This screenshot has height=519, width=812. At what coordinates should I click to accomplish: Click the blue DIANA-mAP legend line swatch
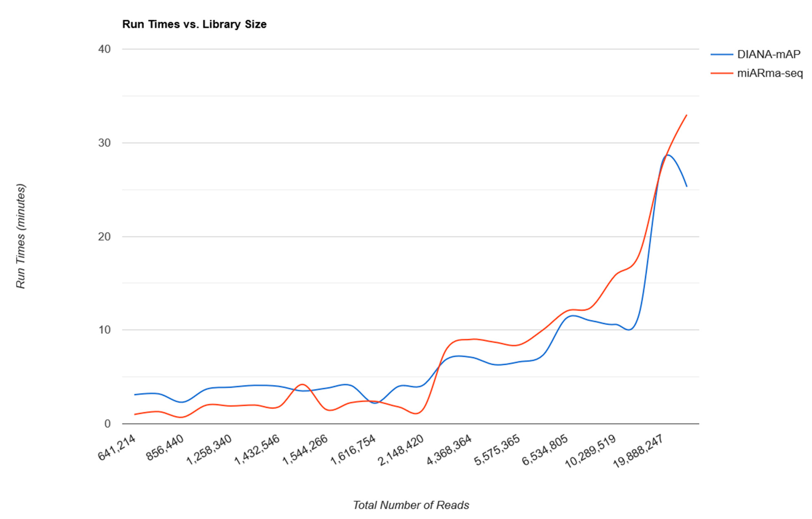pos(722,55)
